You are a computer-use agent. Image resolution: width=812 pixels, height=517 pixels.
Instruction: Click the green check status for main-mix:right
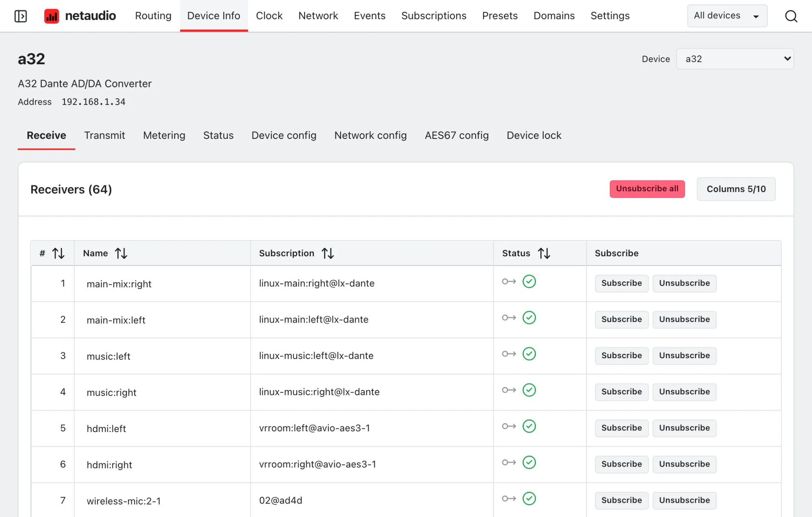tap(529, 281)
